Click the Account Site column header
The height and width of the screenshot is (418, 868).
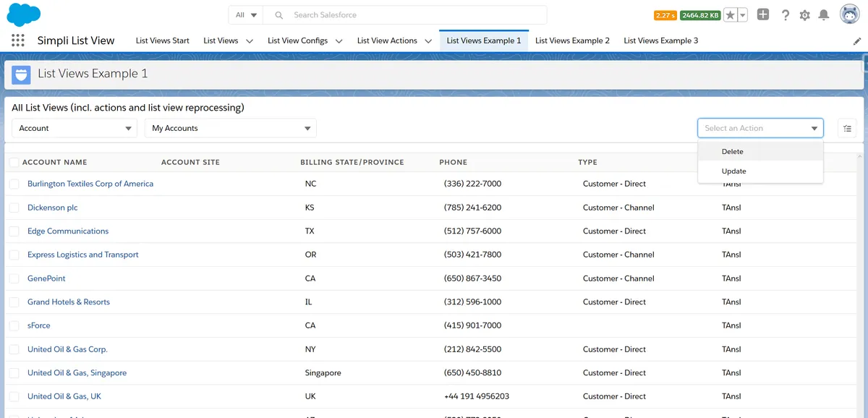click(190, 163)
